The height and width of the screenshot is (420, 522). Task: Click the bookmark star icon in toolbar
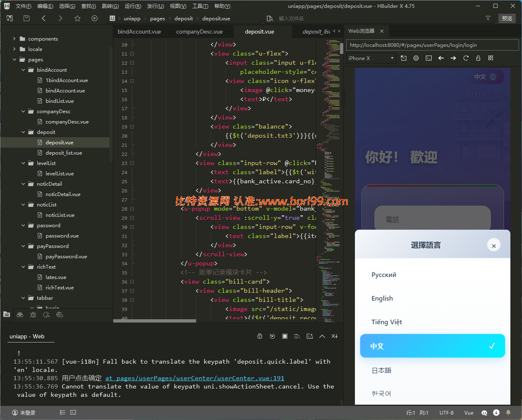(x=78, y=18)
